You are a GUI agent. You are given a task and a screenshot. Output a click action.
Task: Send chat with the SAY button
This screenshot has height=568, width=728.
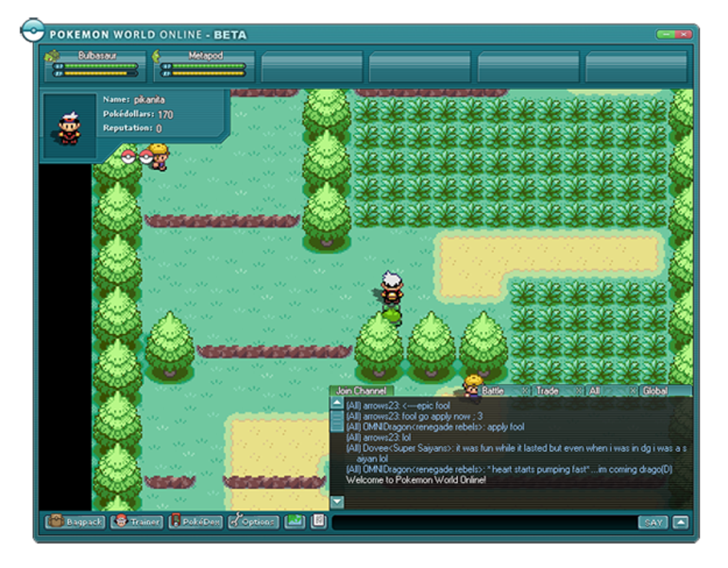coord(653,522)
